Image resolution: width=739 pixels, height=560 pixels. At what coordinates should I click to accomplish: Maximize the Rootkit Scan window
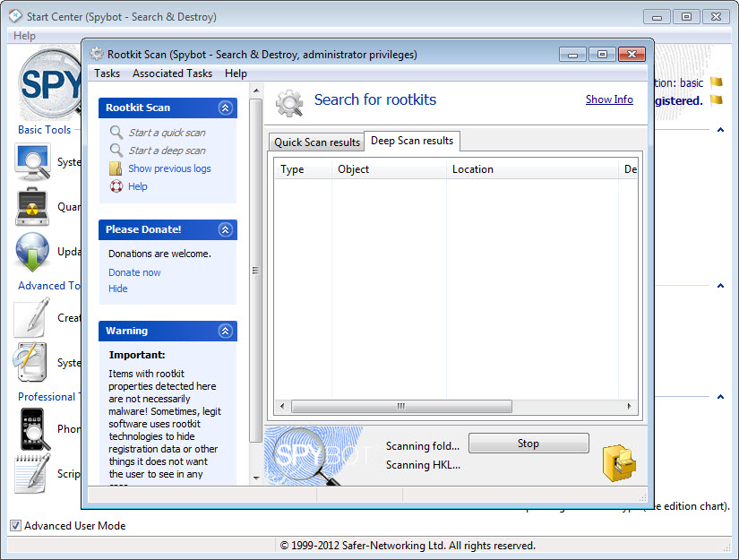coord(602,55)
